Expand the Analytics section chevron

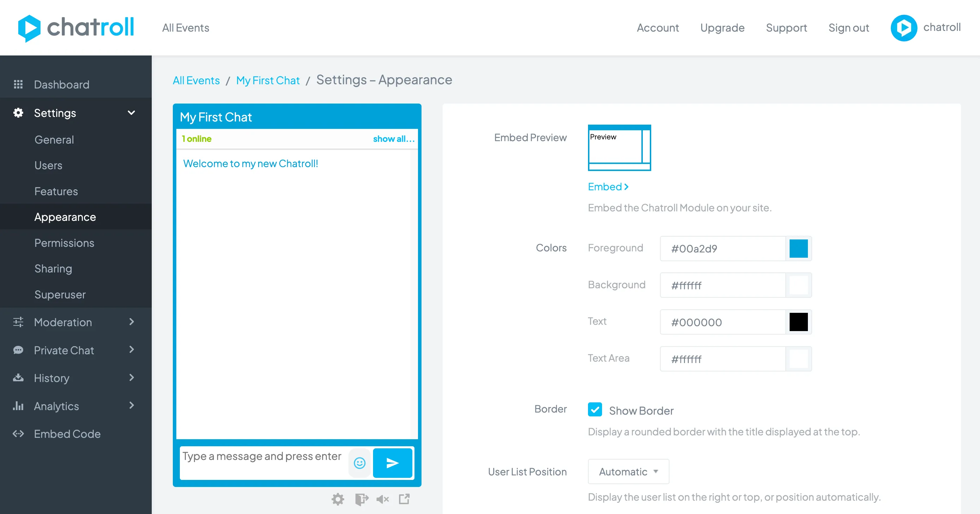coord(132,405)
